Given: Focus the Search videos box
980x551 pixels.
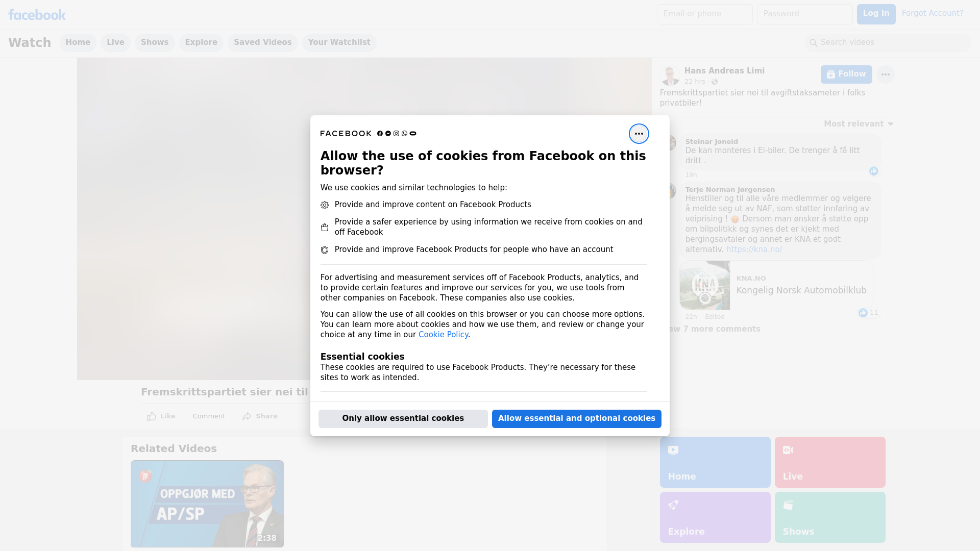Looking at the screenshot, I should tap(888, 42).
